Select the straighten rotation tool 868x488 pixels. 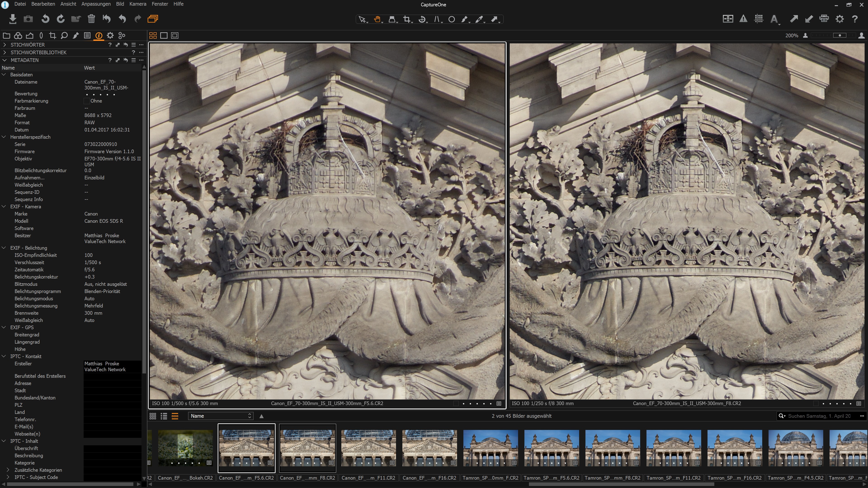[422, 19]
